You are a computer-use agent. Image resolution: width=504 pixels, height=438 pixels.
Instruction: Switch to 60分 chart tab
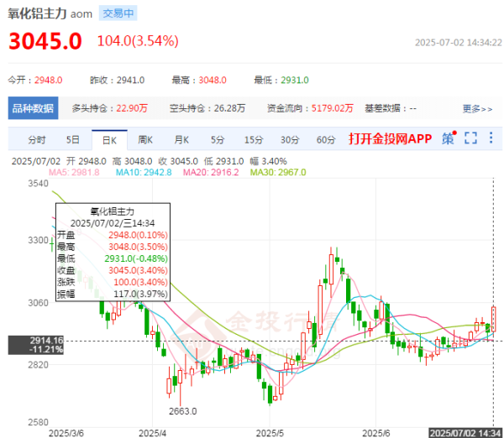click(326, 140)
